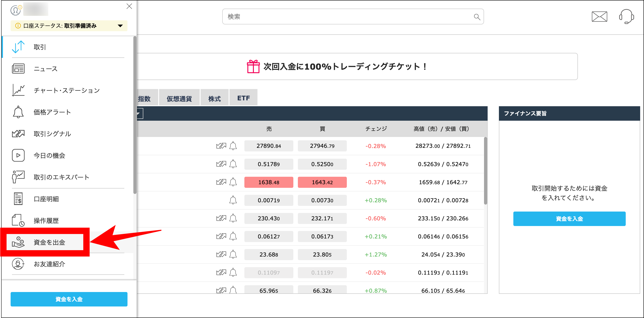This screenshot has width=644, height=318.
Task: View the 口座明細 account statement
Action: (x=46, y=199)
